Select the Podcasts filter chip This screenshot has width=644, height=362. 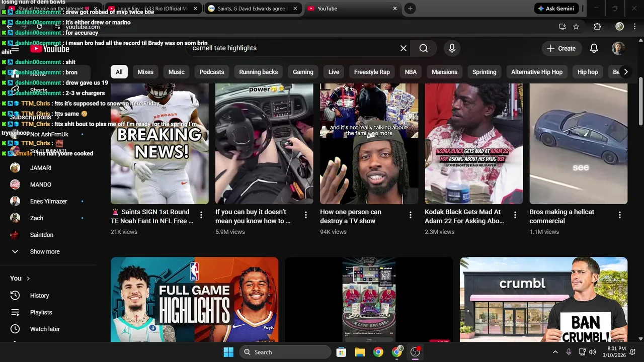pyautogui.click(x=212, y=72)
